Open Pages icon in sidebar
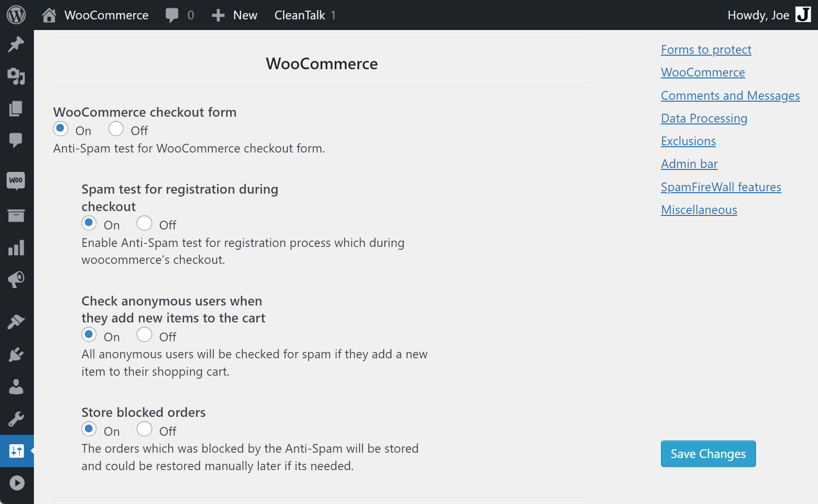 tap(16, 108)
